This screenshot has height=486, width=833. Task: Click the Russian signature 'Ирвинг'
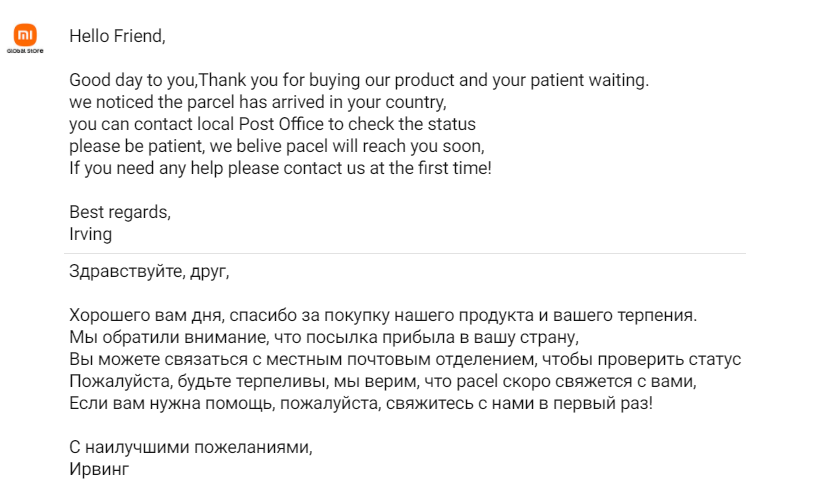pyautogui.click(x=99, y=470)
